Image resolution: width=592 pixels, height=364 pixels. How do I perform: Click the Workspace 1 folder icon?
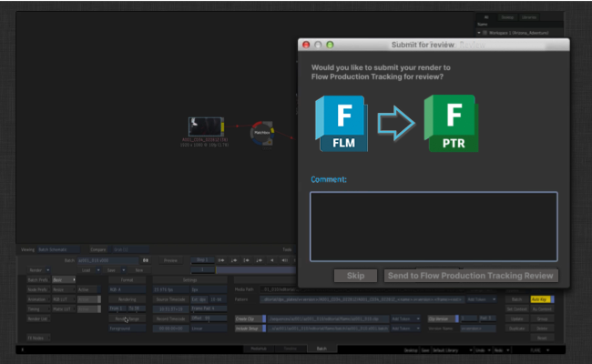(x=485, y=33)
